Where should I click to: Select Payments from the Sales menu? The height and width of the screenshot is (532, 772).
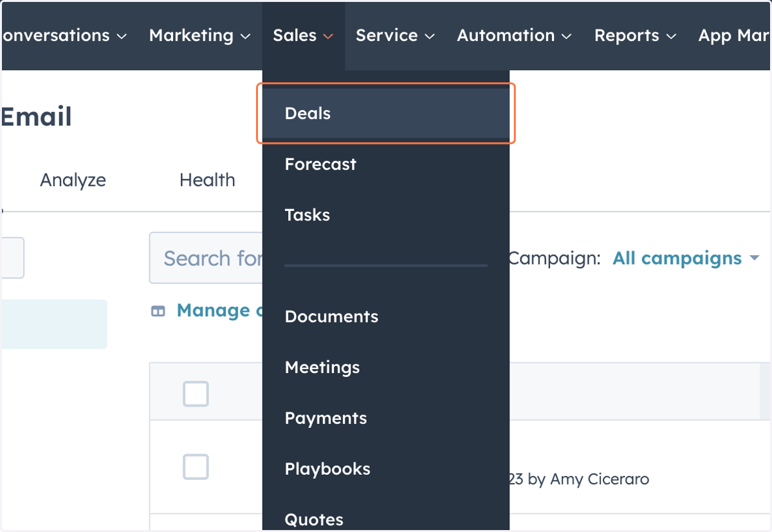point(386,418)
